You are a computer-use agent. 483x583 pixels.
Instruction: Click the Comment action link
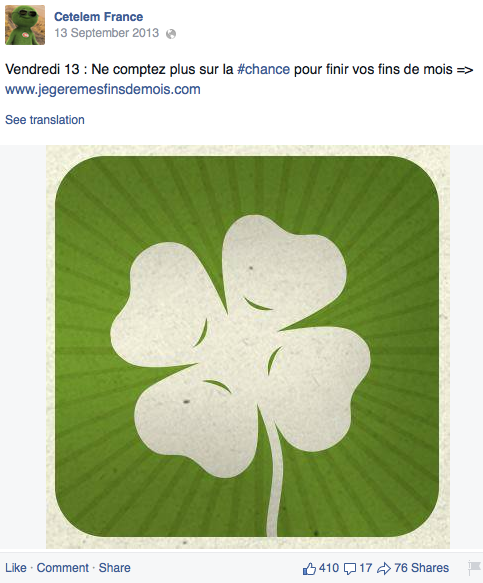[x=62, y=568]
